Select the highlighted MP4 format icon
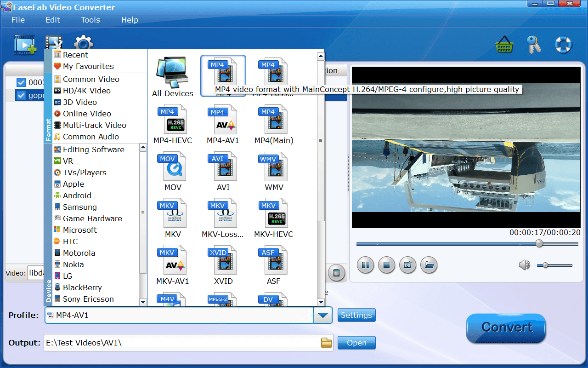This screenshot has width=588, height=368. (223, 76)
